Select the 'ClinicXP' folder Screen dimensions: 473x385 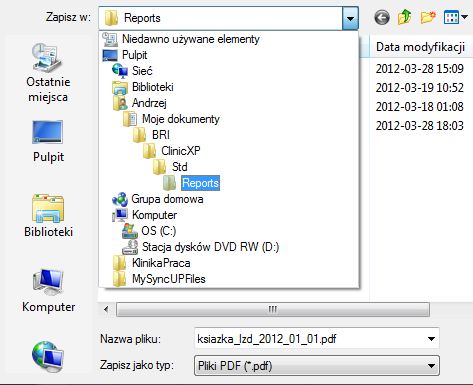point(181,151)
